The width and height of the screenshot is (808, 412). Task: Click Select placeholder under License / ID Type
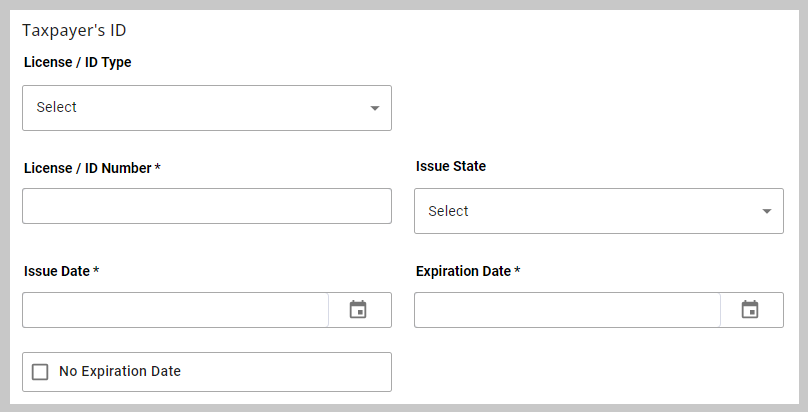57,107
